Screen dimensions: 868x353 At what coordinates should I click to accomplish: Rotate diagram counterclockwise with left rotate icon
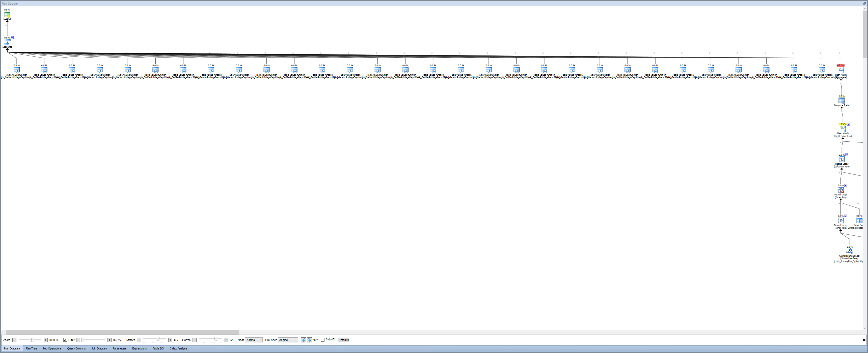pos(304,340)
